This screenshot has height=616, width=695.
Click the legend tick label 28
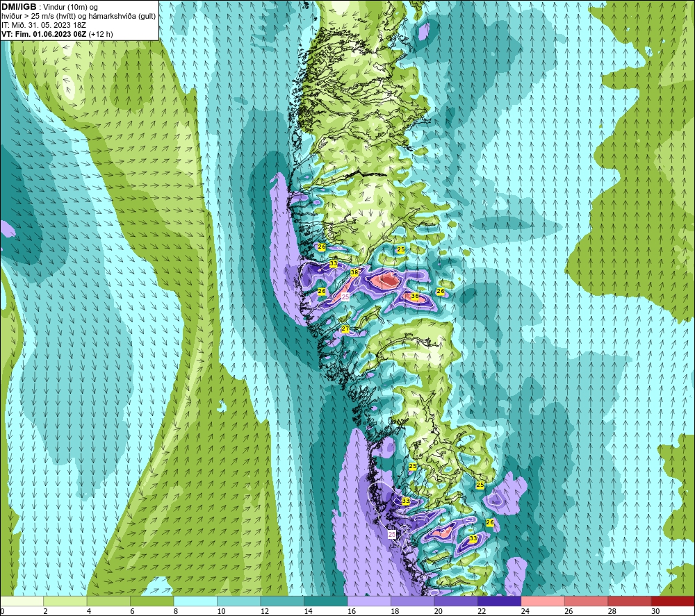point(612,612)
